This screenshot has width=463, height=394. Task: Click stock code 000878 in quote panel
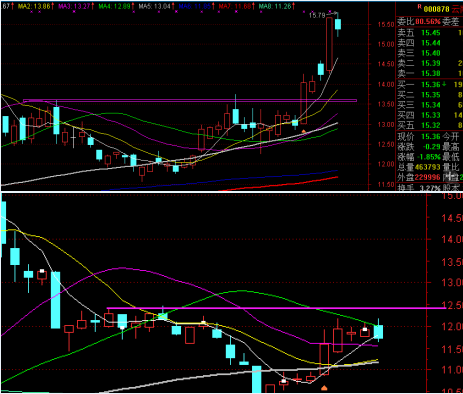436,9
